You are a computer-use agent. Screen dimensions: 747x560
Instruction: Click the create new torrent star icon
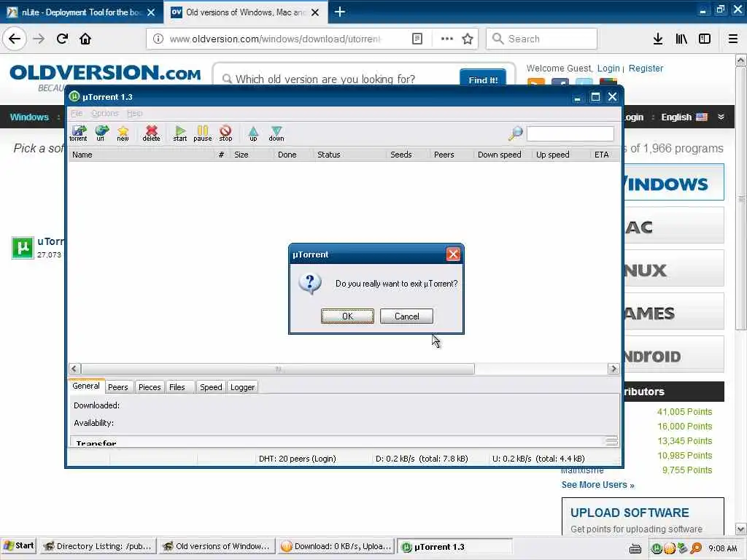[123, 133]
